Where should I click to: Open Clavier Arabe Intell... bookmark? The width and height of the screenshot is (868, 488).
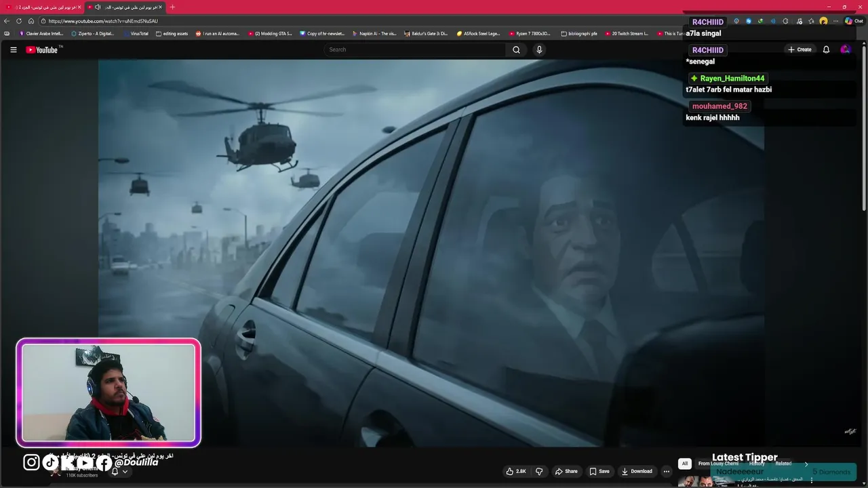[x=41, y=33]
